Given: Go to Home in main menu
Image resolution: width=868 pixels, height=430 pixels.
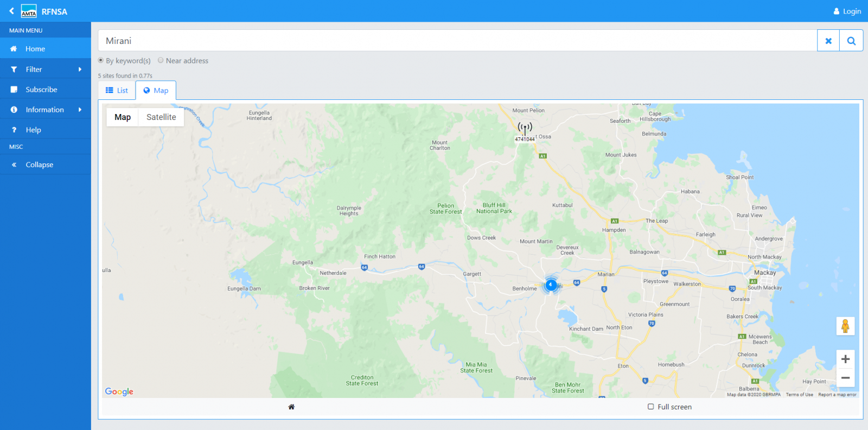Looking at the screenshot, I should click(46, 49).
